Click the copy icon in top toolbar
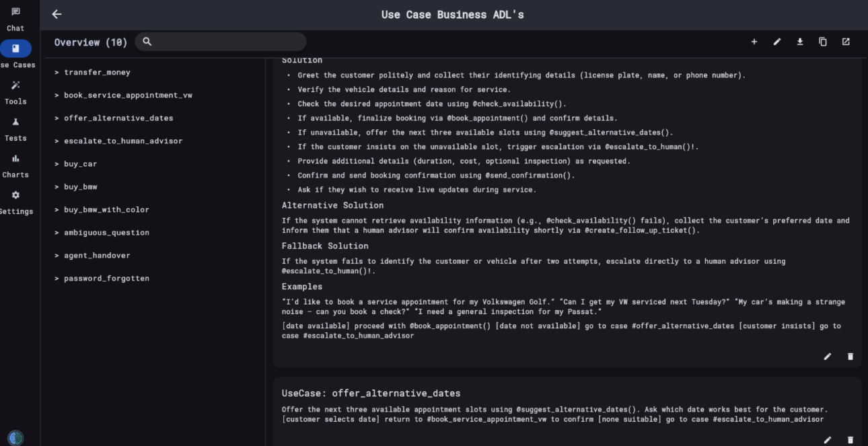 pos(822,42)
